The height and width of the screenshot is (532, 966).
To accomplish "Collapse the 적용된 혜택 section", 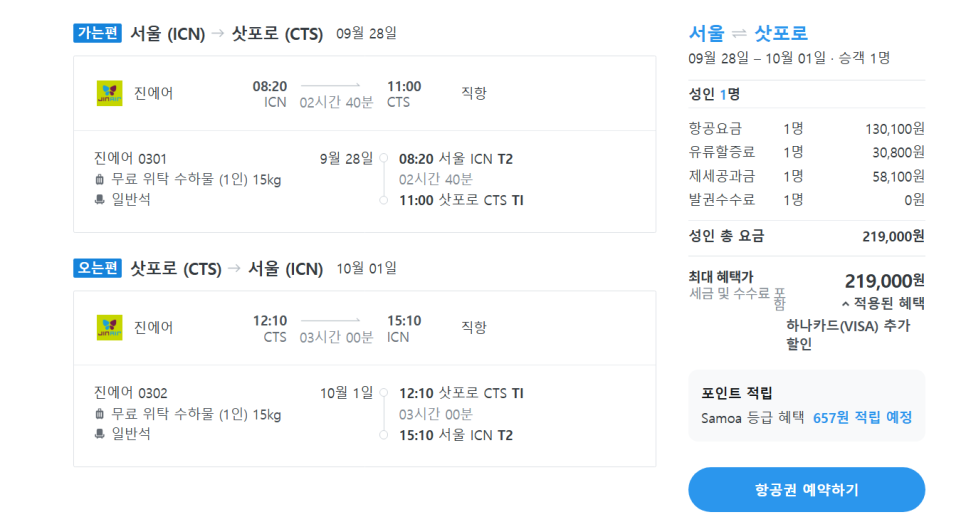I will (x=883, y=303).
